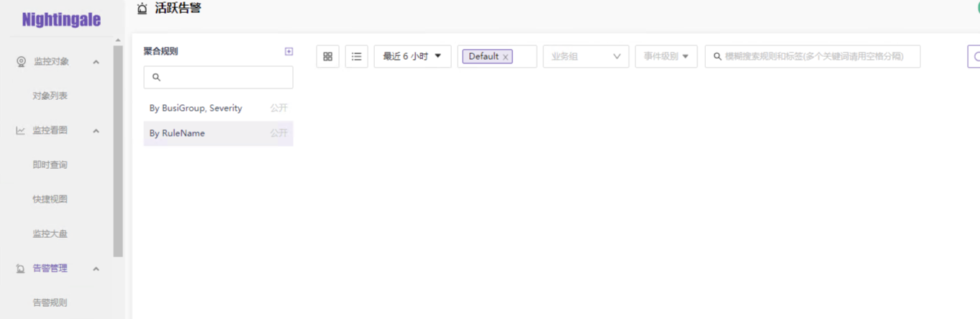Click 公开 label next to By RuleName
The width and height of the screenshot is (980, 319).
[x=279, y=133]
